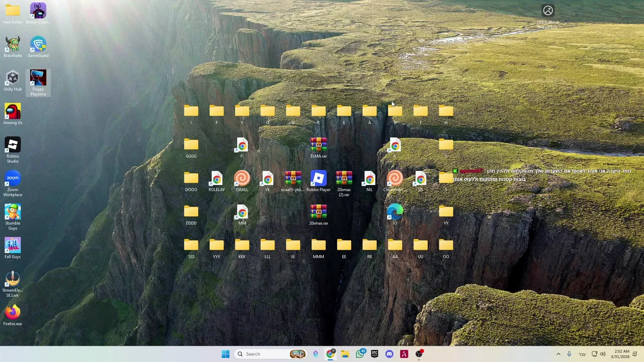
Task: Select the OOOO folder
Action: (x=191, y=181)
